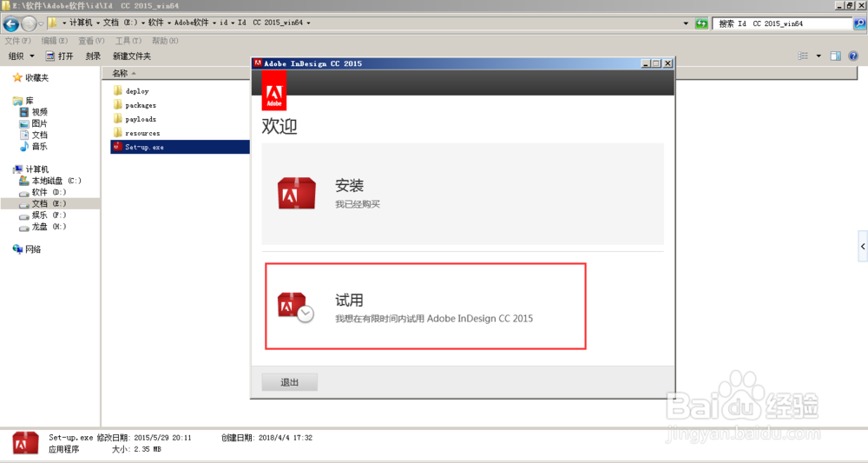
Task: Select 软件 (D:) drive
Action: (x=43, y=192)
